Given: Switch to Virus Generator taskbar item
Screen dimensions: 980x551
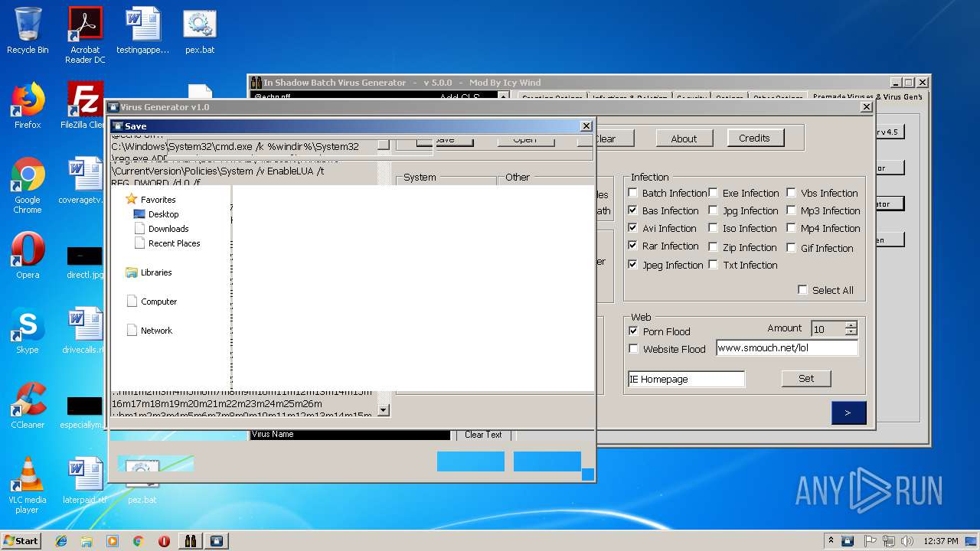Looking at the screenshot, I should [x=217, y=541].
